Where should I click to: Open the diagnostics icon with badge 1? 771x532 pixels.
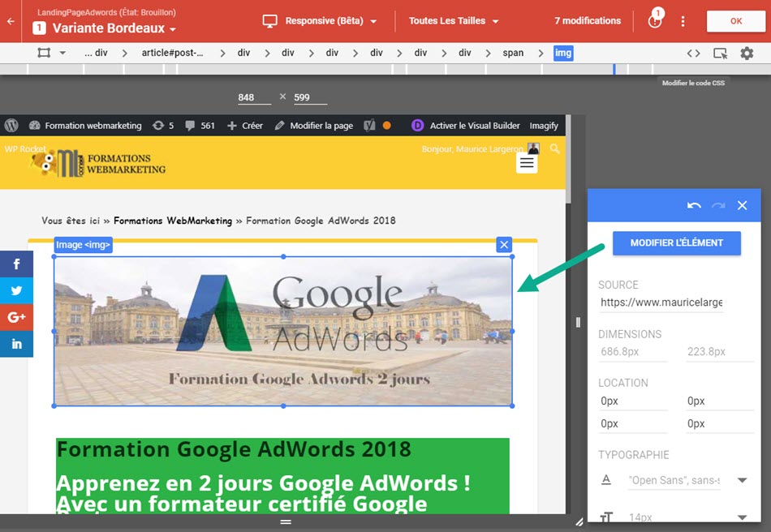[656, 20]
